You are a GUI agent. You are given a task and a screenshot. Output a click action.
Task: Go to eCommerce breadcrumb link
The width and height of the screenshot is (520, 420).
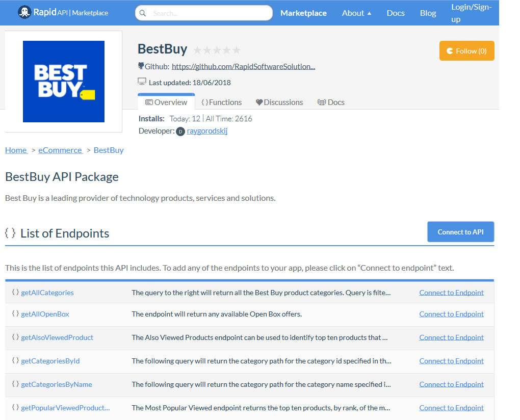click(x=60, y=150)
